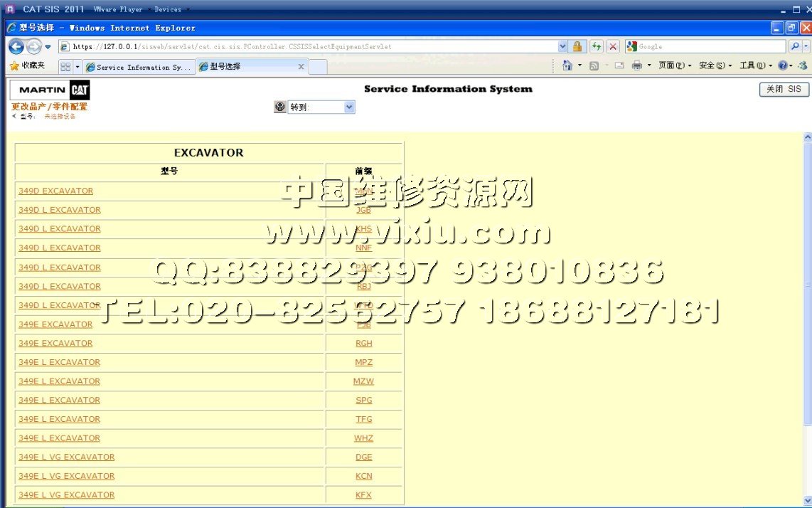The height and width of the screenshot is (508, 812).
Task: Click the Stop loading X icon
Action: point(612,47)
